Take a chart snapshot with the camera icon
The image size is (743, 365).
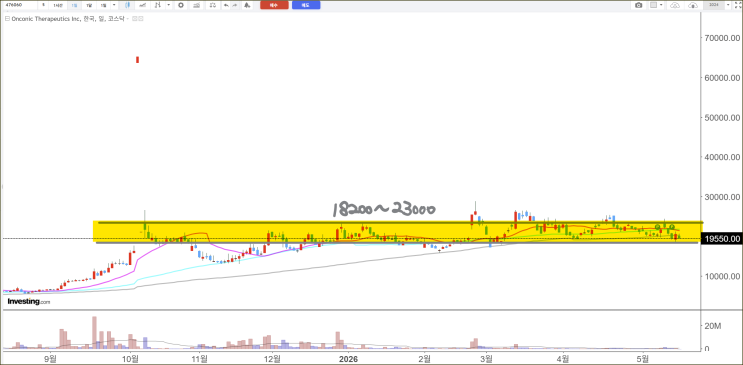pyautogui.click(x=639, y=5)
